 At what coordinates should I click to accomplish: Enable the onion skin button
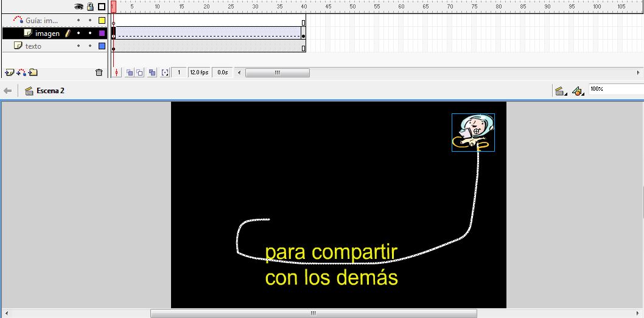coord(130,72)
